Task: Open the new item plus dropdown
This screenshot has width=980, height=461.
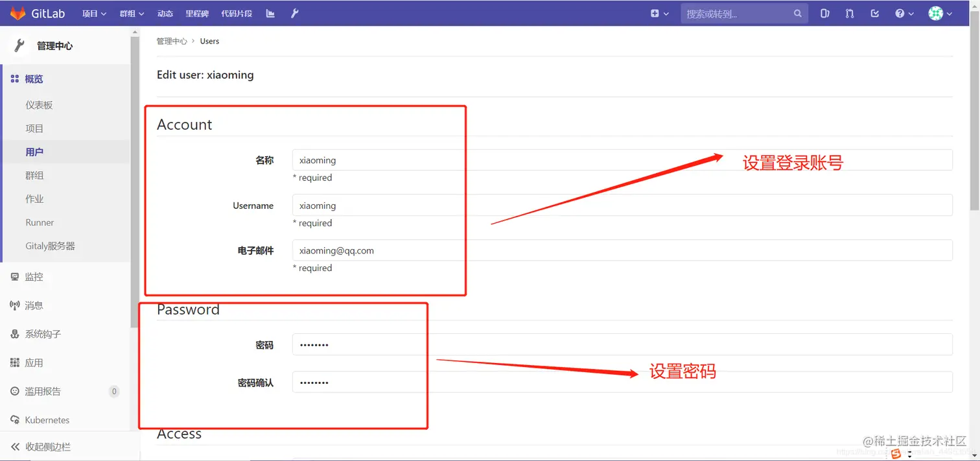Action: click(x=659, y=14)
